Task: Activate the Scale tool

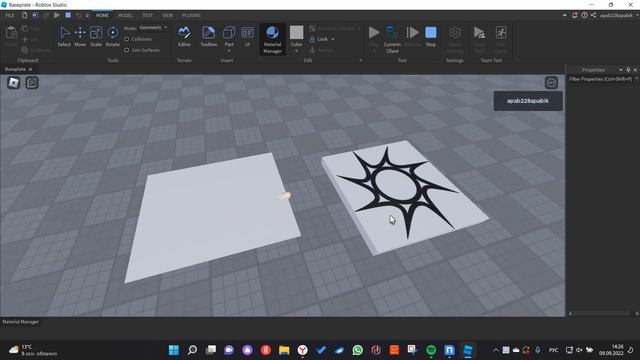Action: [x=96, y=36]
